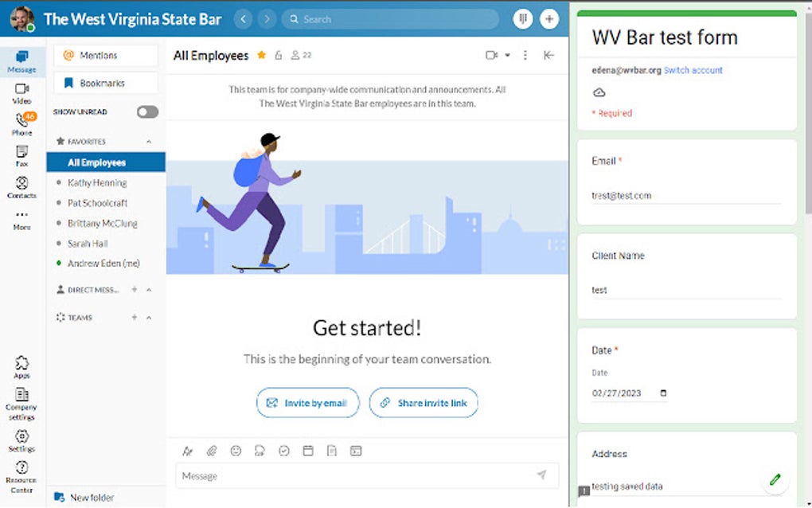This screenshot has height=508, width=812.
Task: Click the report problem icon on form
Action: coord(584,490)
